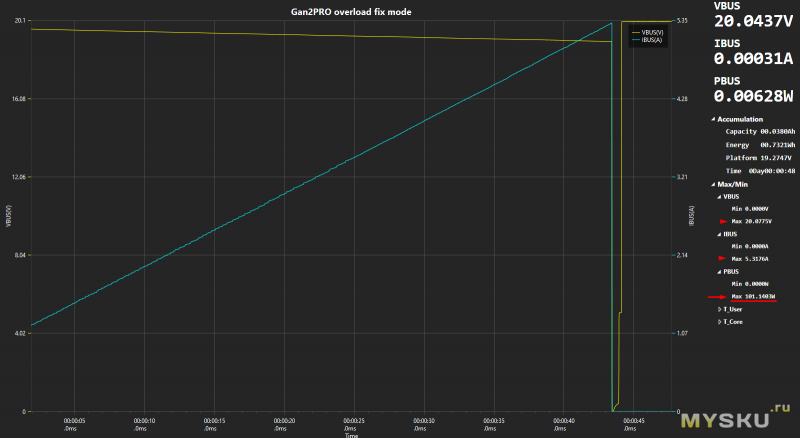Click the IBUS Max 5.3176A row
Viewport: 800px width, 438px height.
click(x=749, y=259)
